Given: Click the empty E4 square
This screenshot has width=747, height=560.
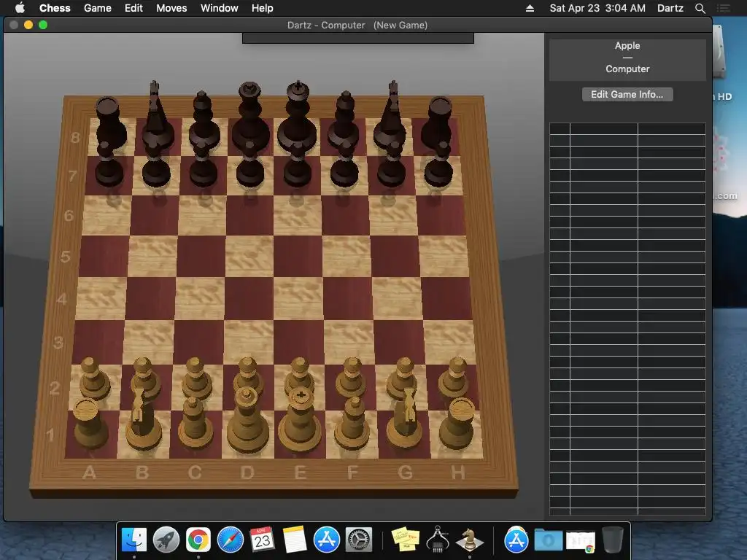Looking at the screenshot, I should (x=298, y=298).
